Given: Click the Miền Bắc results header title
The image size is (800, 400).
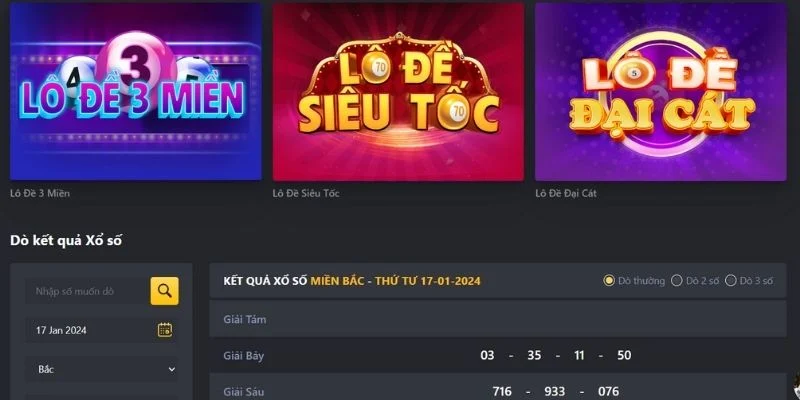Looking at the screenshot, I should pos(352,281).
